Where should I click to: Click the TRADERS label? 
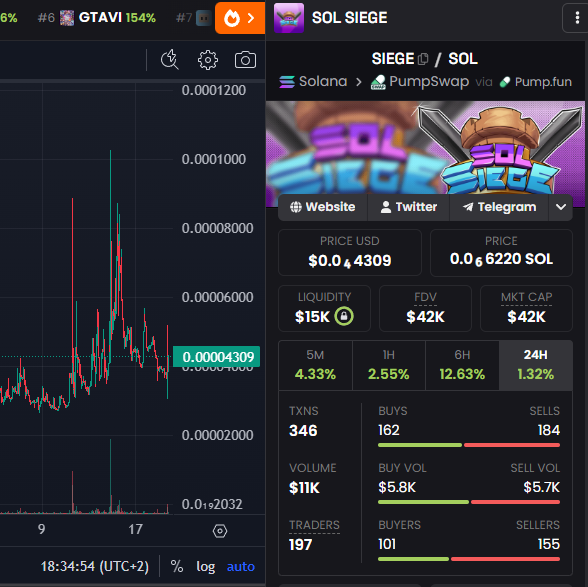click(x=314, y=525)
